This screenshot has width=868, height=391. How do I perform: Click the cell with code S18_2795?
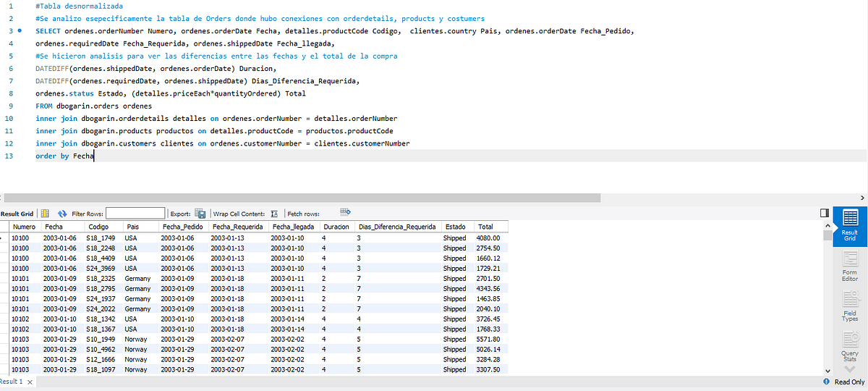coord(103,288)
